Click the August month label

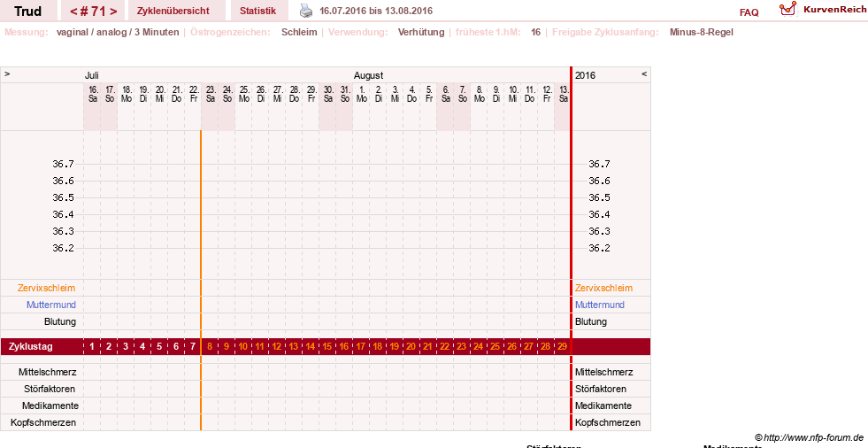369,75
